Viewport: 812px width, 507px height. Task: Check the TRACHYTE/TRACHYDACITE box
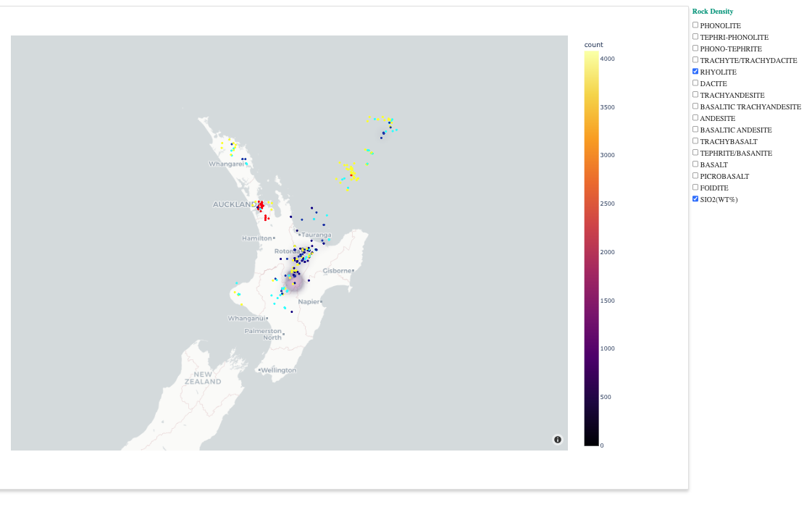[x=695, y=59]
